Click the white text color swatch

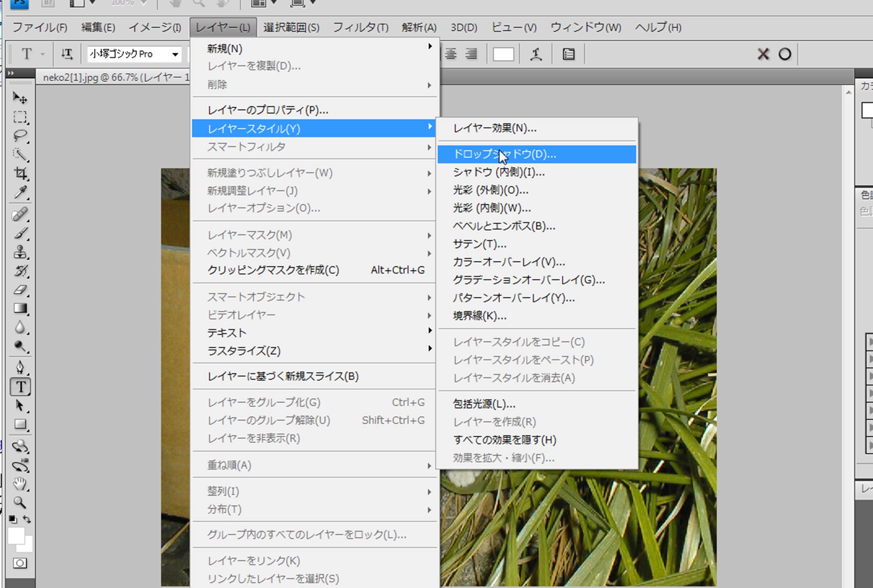(503, 55)
